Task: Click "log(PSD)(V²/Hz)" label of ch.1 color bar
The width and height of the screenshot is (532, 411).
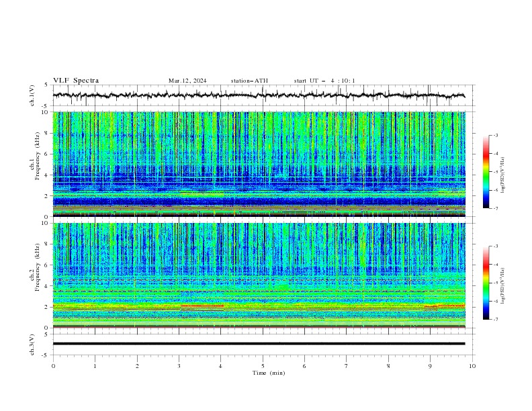Action: [503, 175]
